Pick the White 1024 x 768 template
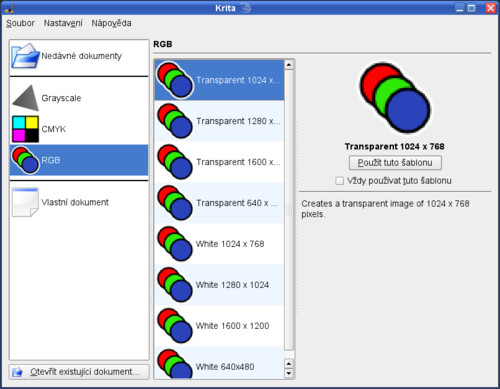The width and height of the screenshot is (500, 389). [219, 244]
